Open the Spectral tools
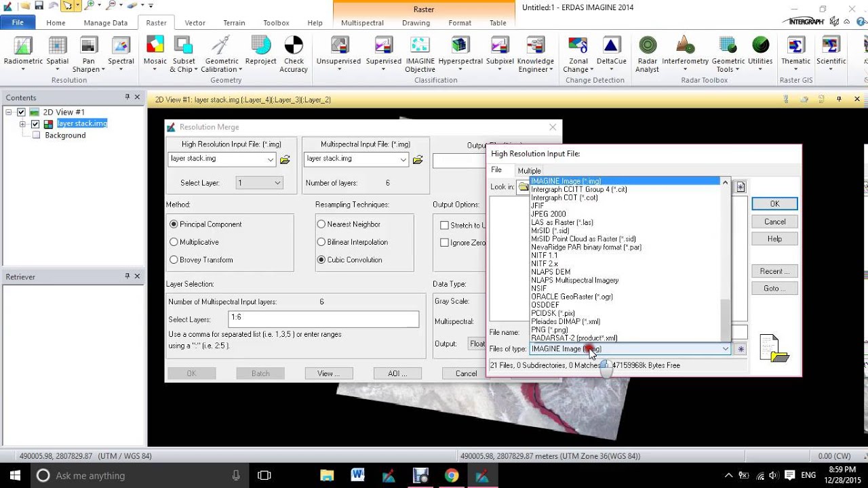The height and width of the screenshot is (488, 868). tap(121, 53)
